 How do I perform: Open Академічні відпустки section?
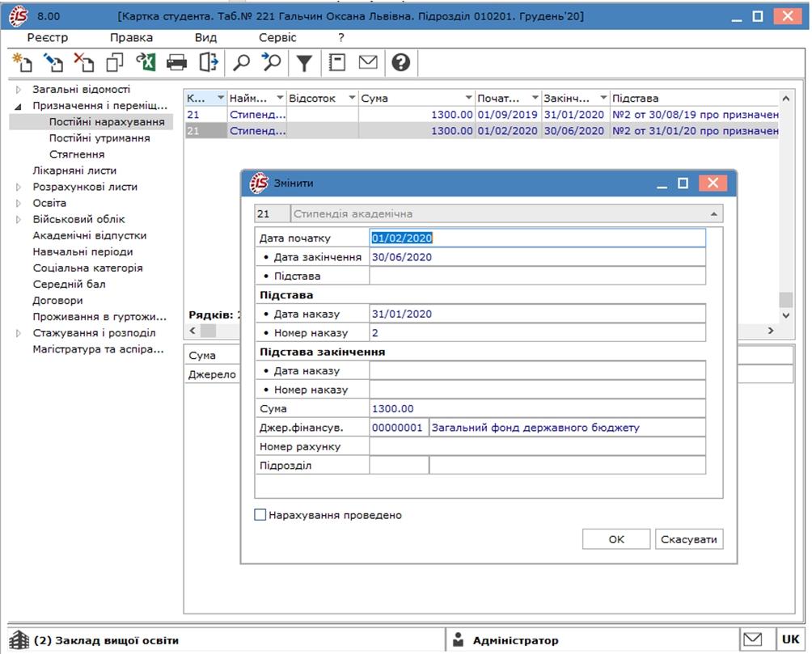pyautogui.click(x=90, y=235)
